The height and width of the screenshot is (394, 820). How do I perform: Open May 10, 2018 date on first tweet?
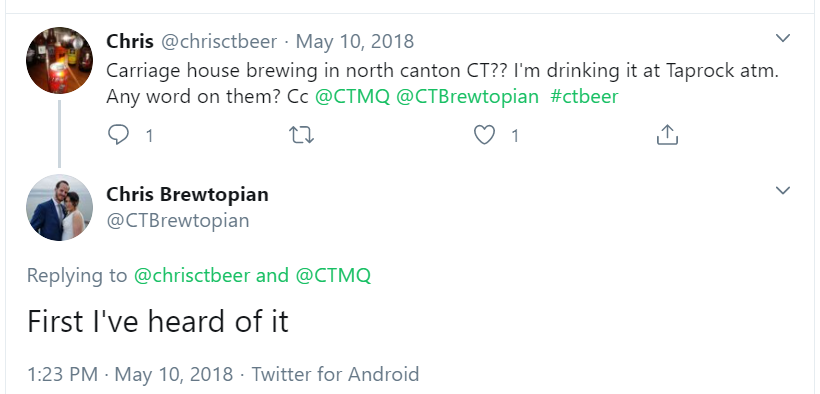(355, 41)
